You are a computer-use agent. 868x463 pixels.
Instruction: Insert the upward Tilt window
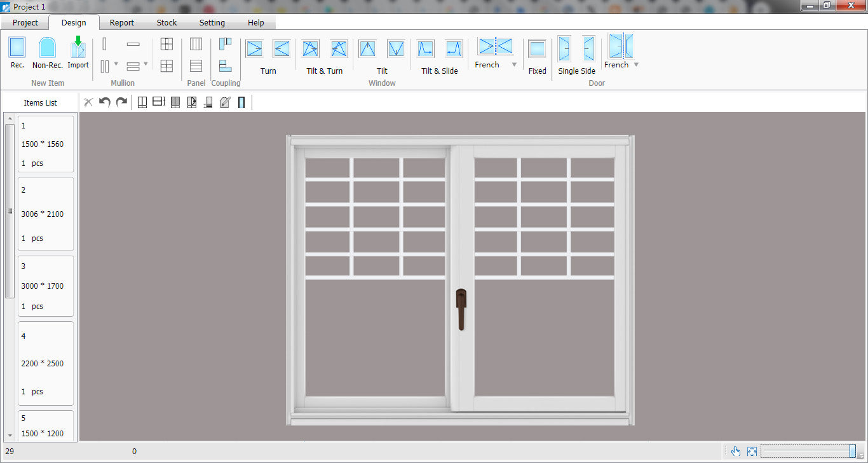pyautogui.click(x=367, y=49)
